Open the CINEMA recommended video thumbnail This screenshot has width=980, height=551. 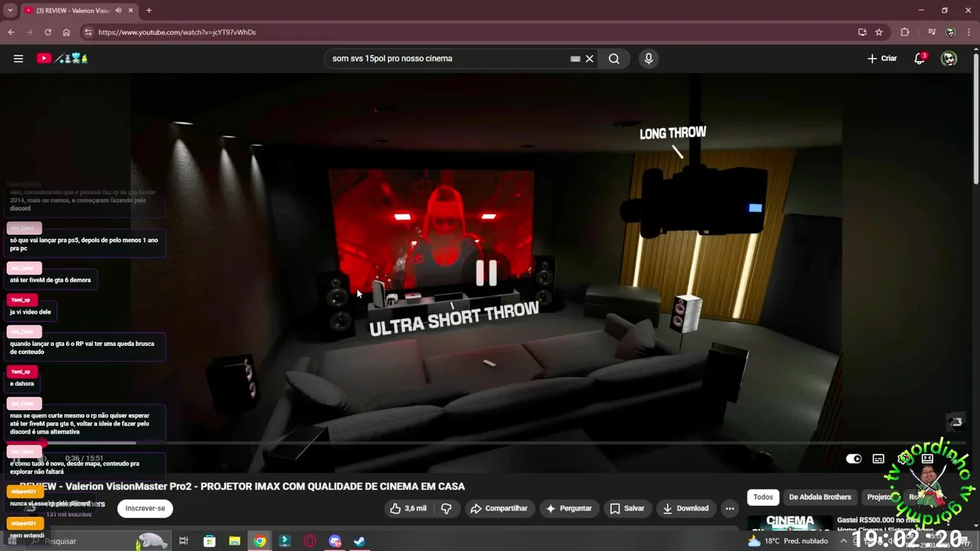tap(789, 523)
